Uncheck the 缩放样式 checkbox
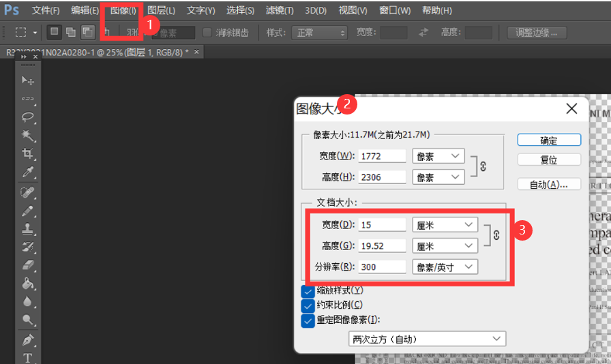611x364 pixels. coord(308,291)
